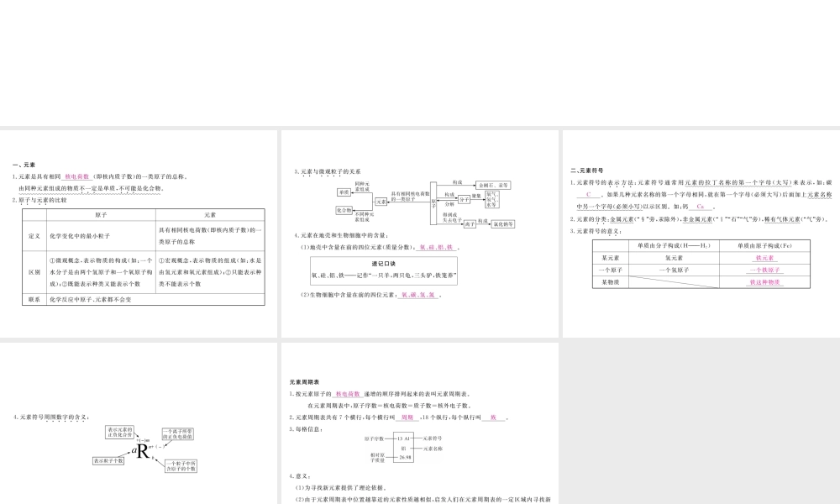840x504 pixels.
Task: Click the 单质 box in the relationship diagram
Action: pos(344,192)
